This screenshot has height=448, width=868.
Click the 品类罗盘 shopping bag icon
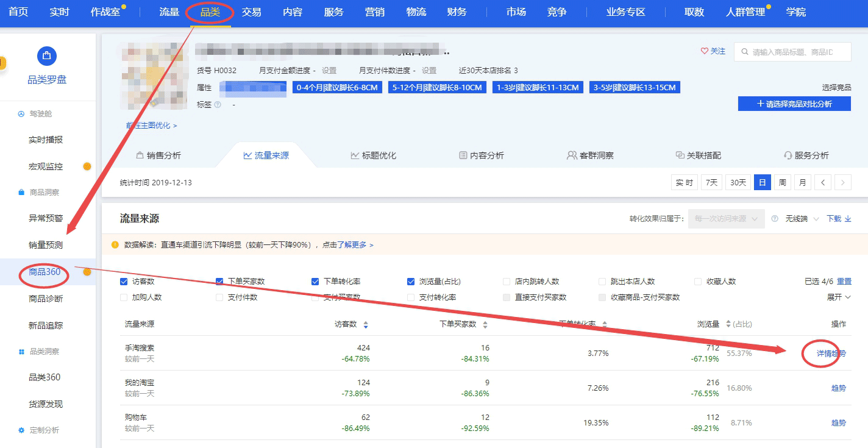[47, 57]
